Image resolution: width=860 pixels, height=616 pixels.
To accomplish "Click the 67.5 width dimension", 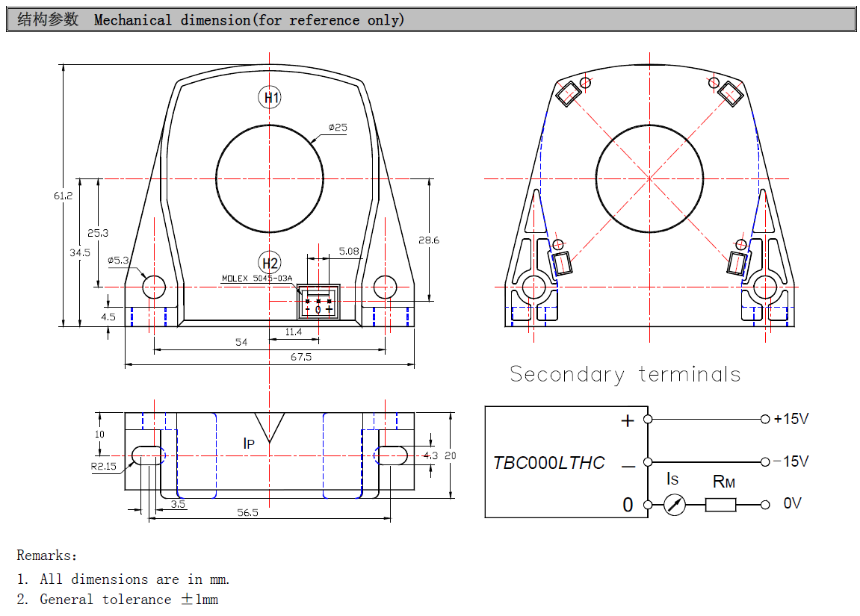I will click(300, 357).
